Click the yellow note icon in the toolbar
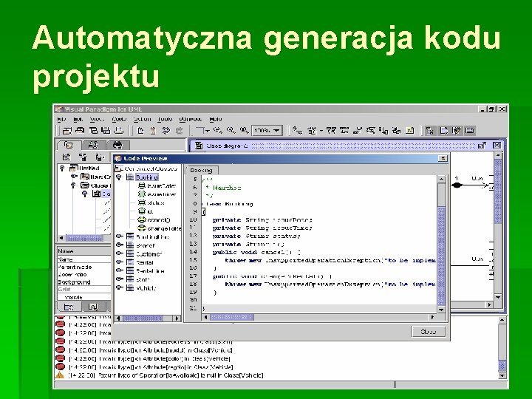The image size is (532, 399). [409, 131]
